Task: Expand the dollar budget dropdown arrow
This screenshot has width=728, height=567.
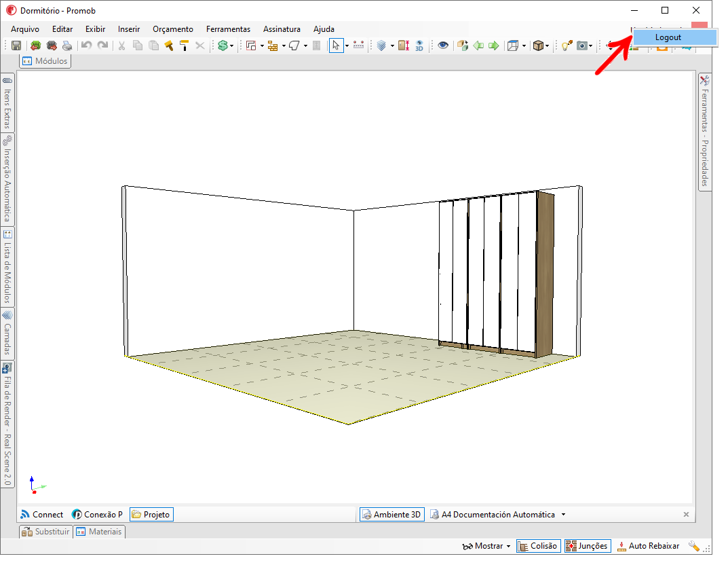Action: 231,45
